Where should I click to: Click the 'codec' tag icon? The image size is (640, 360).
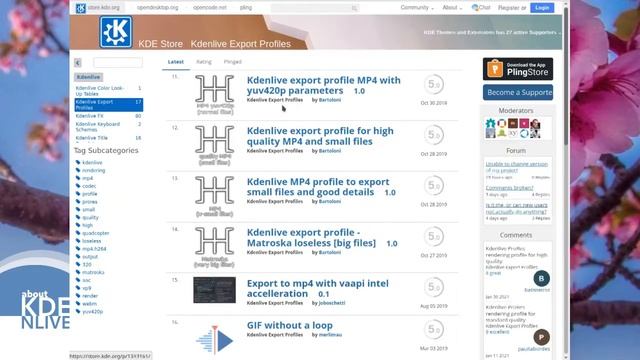[x=78, y=186]
